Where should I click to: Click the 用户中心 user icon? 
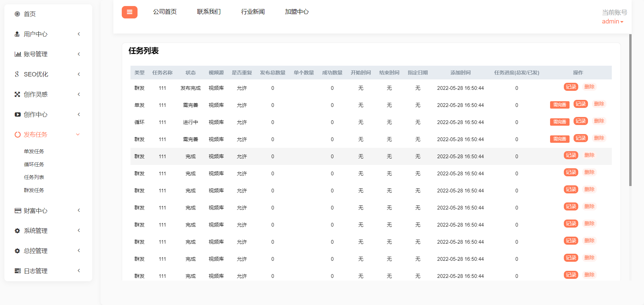click(17, 34)
